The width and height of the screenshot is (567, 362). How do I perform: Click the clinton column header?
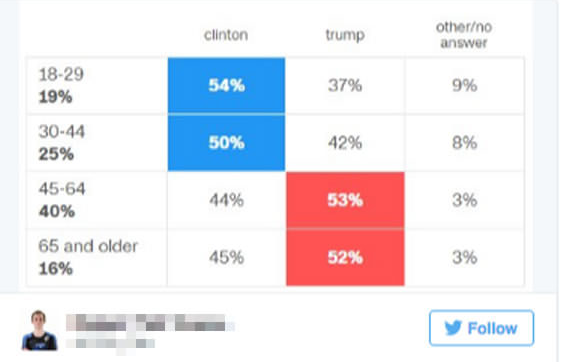coord(226,35)
